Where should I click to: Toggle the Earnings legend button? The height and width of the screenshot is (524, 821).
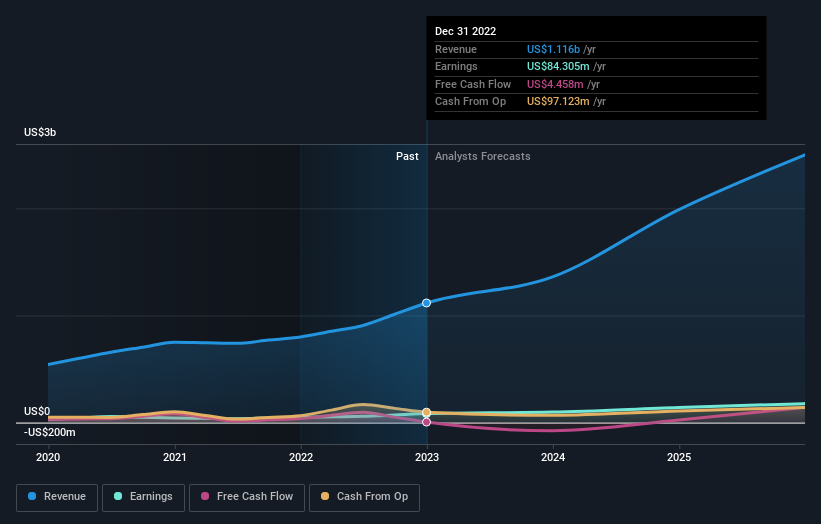[x=143, y=497]
